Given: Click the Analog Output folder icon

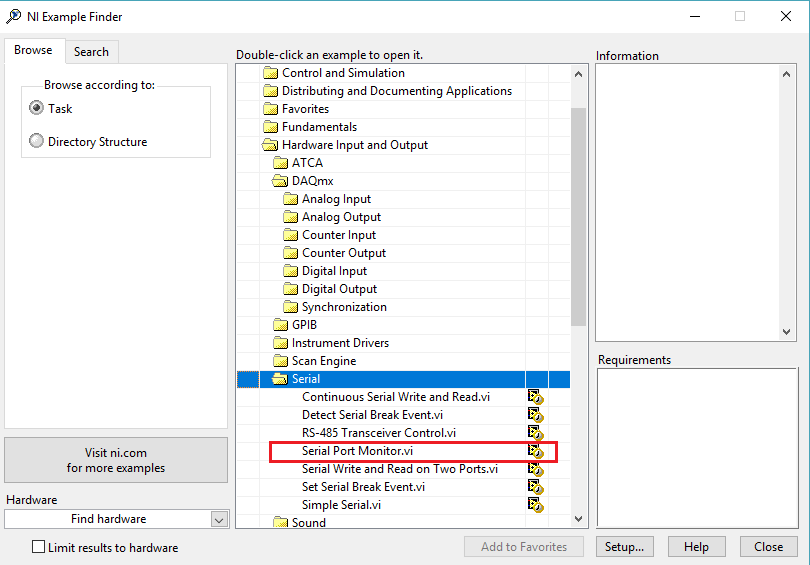Looking at the screenshot, I should click(x=291, y=217).
